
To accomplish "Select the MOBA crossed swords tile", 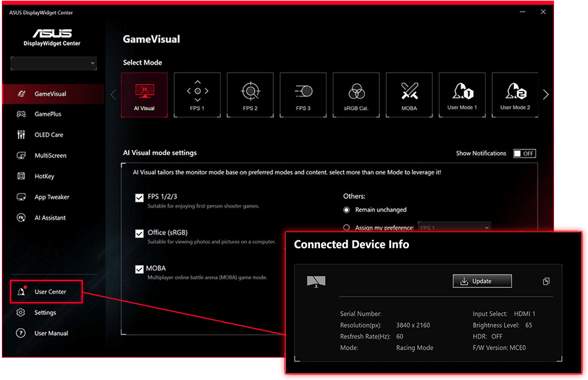I will coord(409,95).
